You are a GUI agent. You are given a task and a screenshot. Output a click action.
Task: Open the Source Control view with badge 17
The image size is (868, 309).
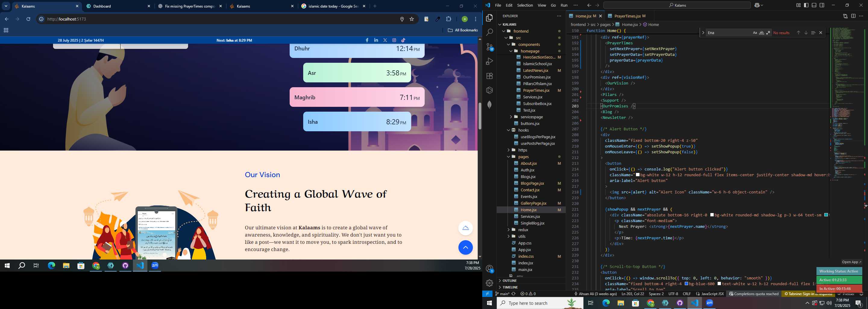(x=489, y=47)
